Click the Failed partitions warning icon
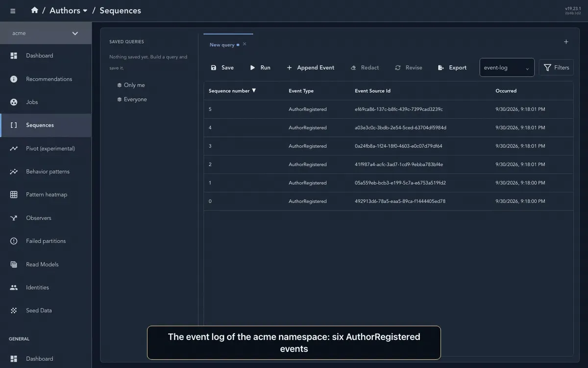This screenshot has width=588, height=368. pos(14,241)
